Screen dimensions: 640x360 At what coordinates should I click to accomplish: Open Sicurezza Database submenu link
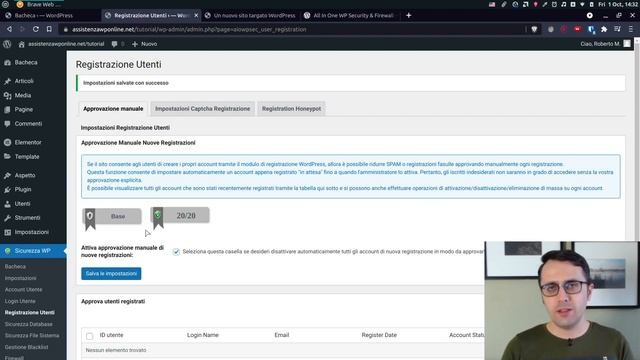[29, 324]
